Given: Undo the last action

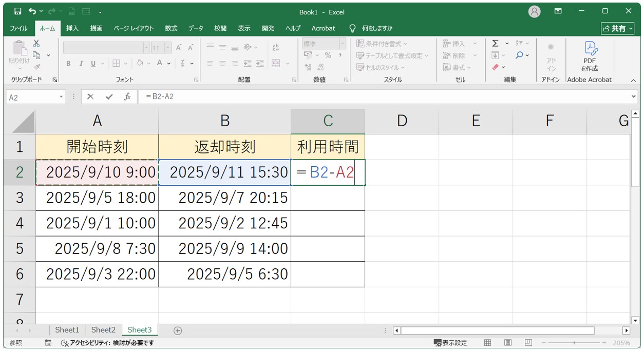Looking at the screenshot, I should (x=32, y=11).
